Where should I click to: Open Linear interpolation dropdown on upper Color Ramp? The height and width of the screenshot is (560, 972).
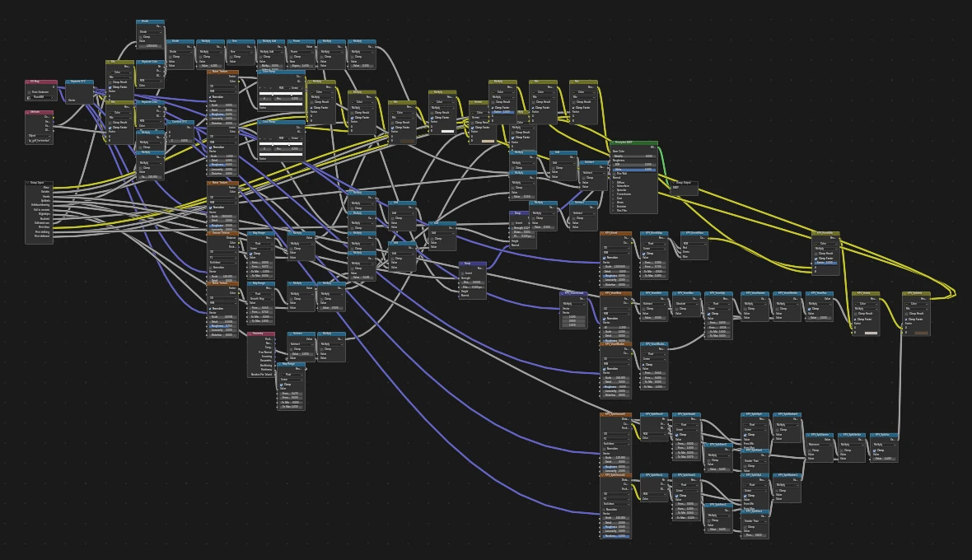[297, 88]
